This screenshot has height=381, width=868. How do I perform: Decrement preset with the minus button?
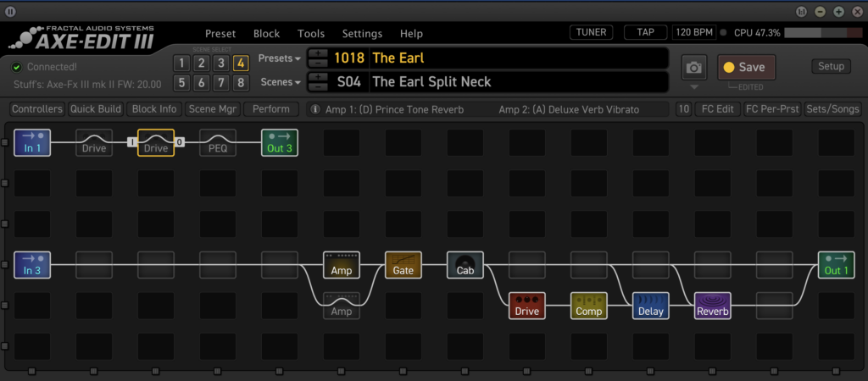click(318, 63)
